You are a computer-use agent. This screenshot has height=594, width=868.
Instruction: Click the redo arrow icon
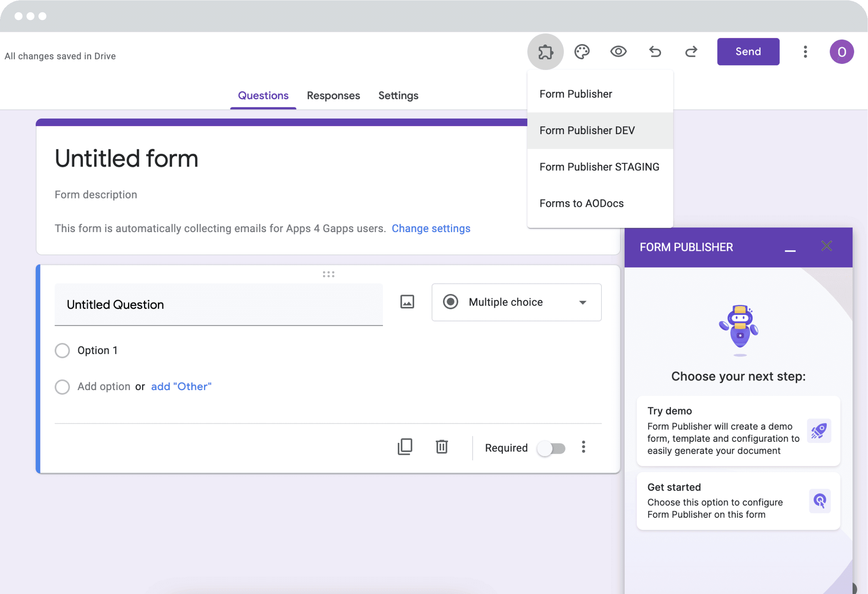coord(691,52)
